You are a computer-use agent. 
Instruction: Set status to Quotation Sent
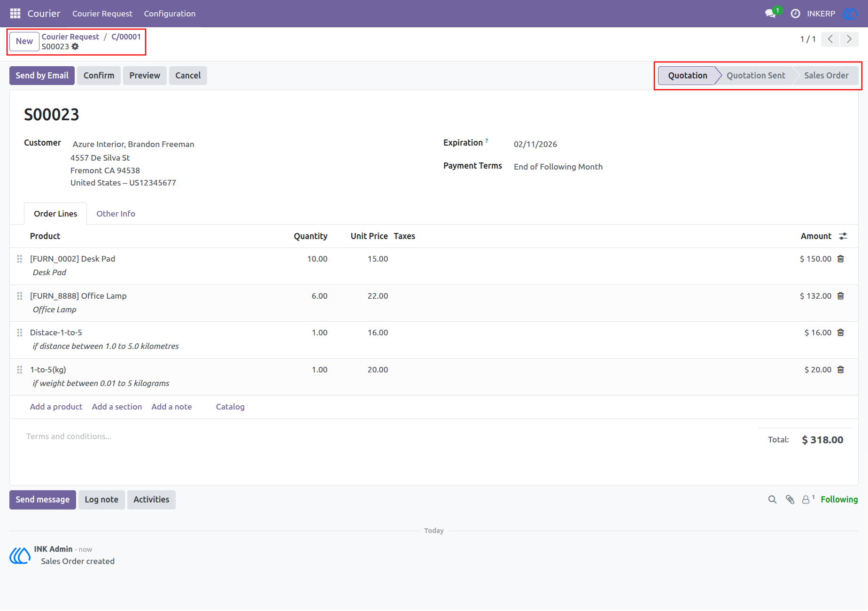pyautogui.click(x=756, y=76)
